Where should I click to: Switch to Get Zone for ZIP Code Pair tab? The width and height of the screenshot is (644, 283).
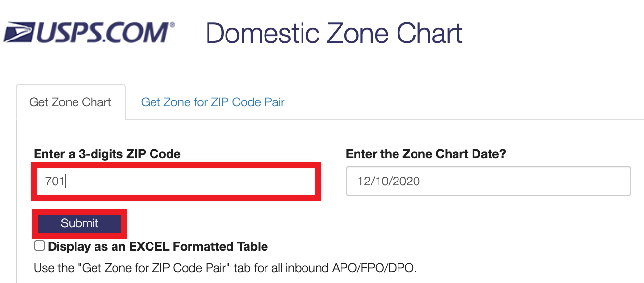point(213,102)
